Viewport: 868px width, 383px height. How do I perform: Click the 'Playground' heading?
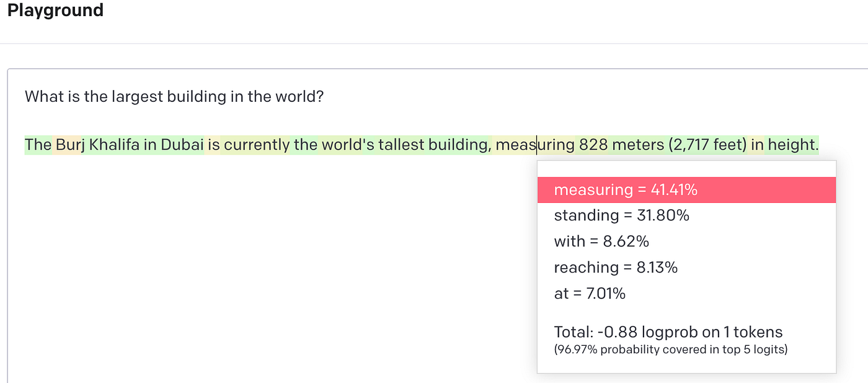(55, 11)
